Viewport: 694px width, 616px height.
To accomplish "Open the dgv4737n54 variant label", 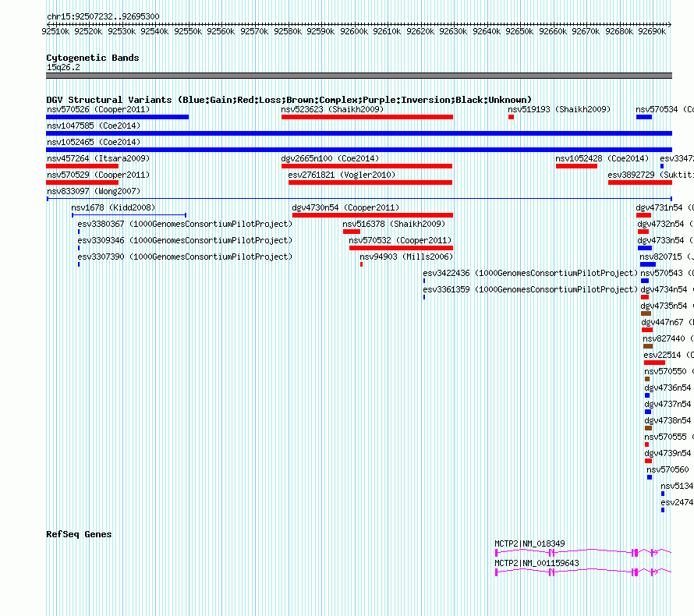I will [668, 404].
